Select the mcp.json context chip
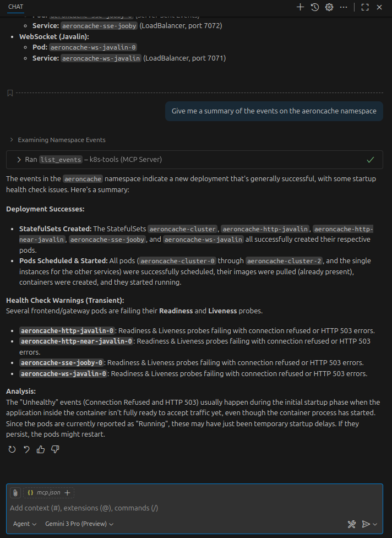This screenshot has height=538, width=392. (x=44, y=493)
